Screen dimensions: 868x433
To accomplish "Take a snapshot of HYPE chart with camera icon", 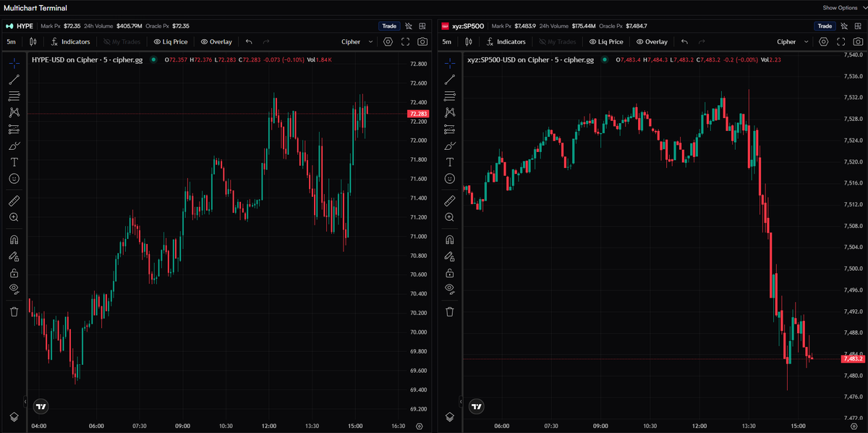I will tap(422, 42).
